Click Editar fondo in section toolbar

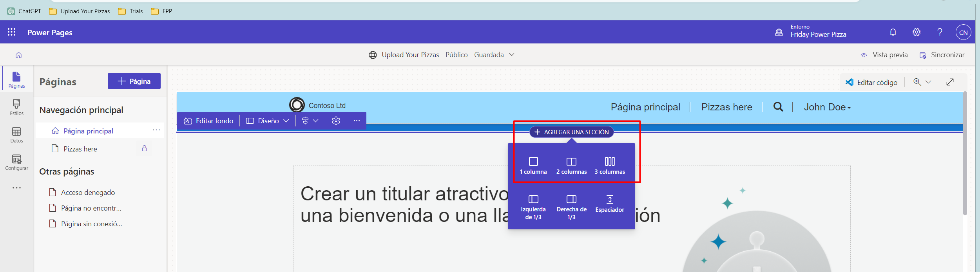(x=208, y=121)
